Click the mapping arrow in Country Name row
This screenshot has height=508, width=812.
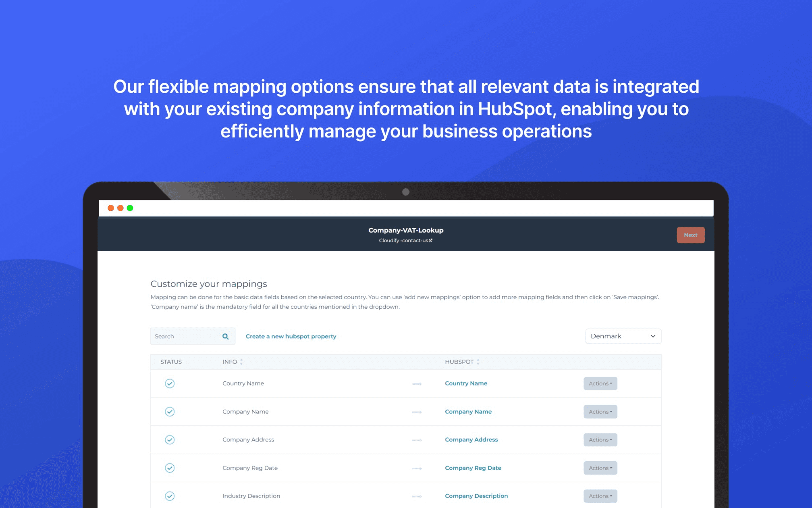coord(417,384)
